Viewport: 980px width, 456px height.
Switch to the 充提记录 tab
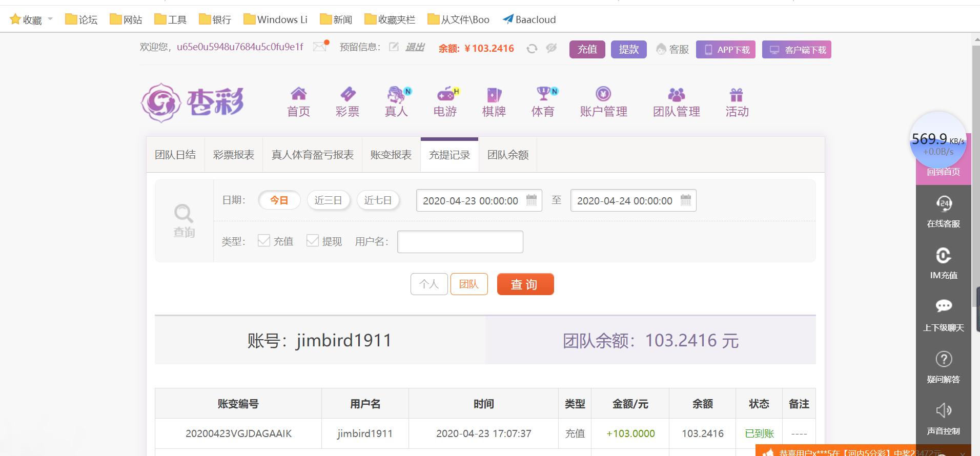pyautogui.click(x=450, y=155)
